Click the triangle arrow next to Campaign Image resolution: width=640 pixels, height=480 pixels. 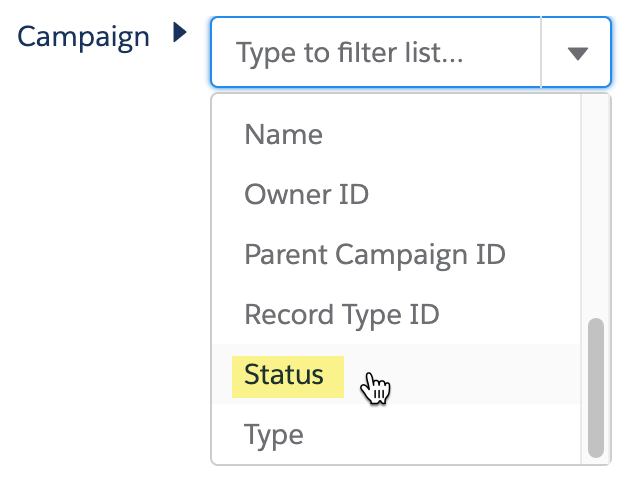click(180, 32)
